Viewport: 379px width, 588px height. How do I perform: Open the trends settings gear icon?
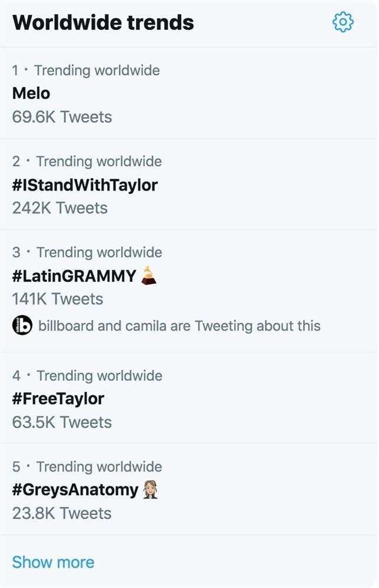pos(343,22)
